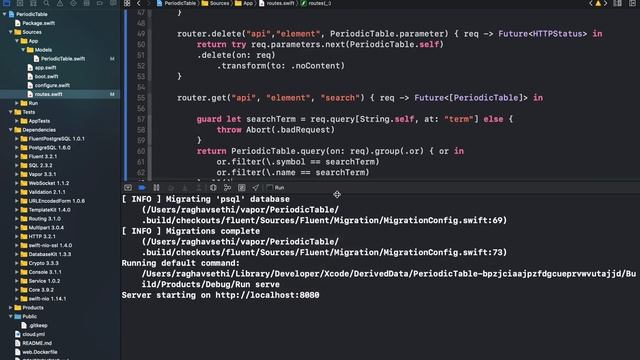This screenshot has height=360, width=640.
Task: Open boot.swift file
Action: pos(46,76)
